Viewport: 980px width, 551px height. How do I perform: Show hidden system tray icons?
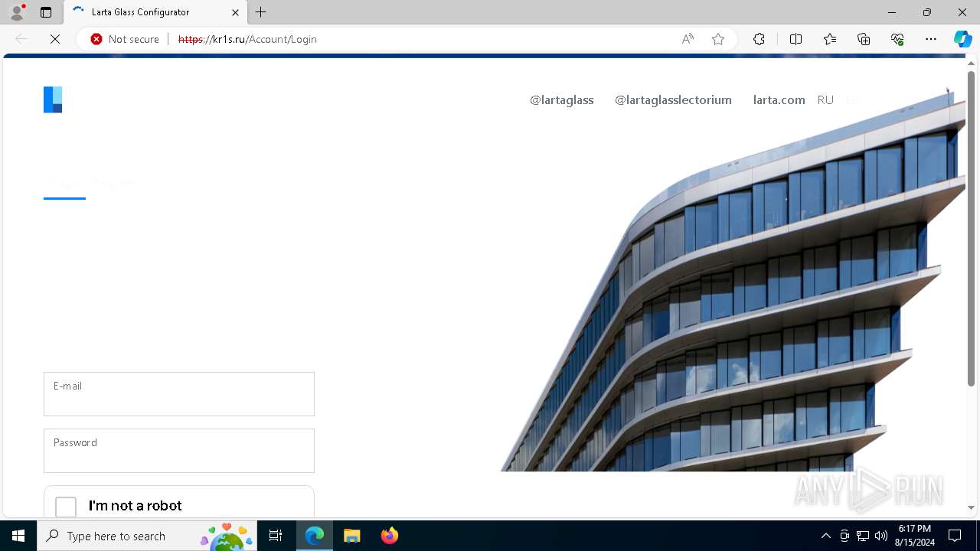tap(825, 536)
